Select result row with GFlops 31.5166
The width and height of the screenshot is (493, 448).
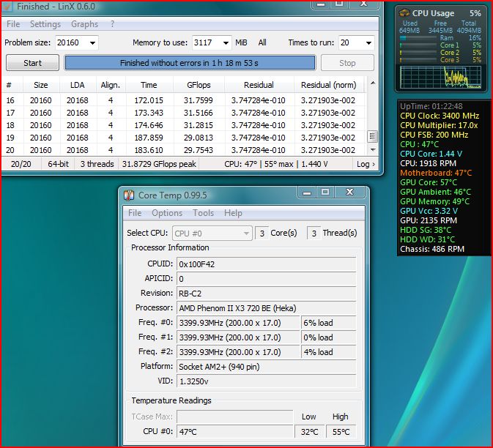pos(183,113)
